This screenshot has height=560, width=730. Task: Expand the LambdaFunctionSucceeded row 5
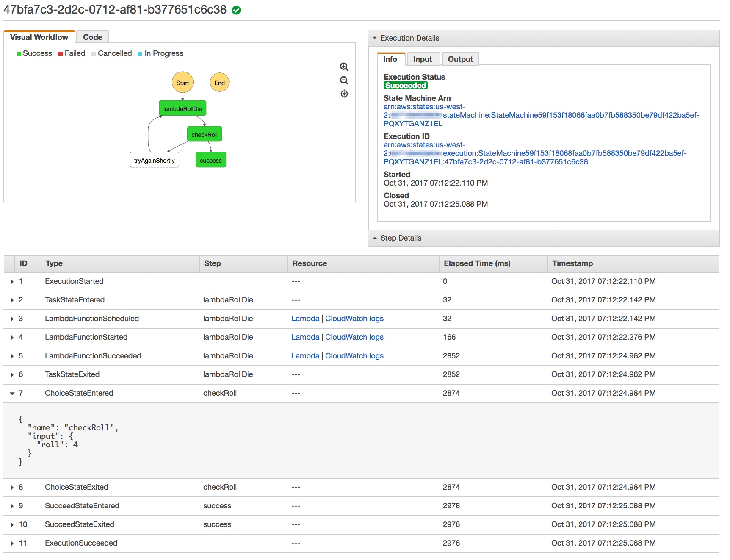12,356
